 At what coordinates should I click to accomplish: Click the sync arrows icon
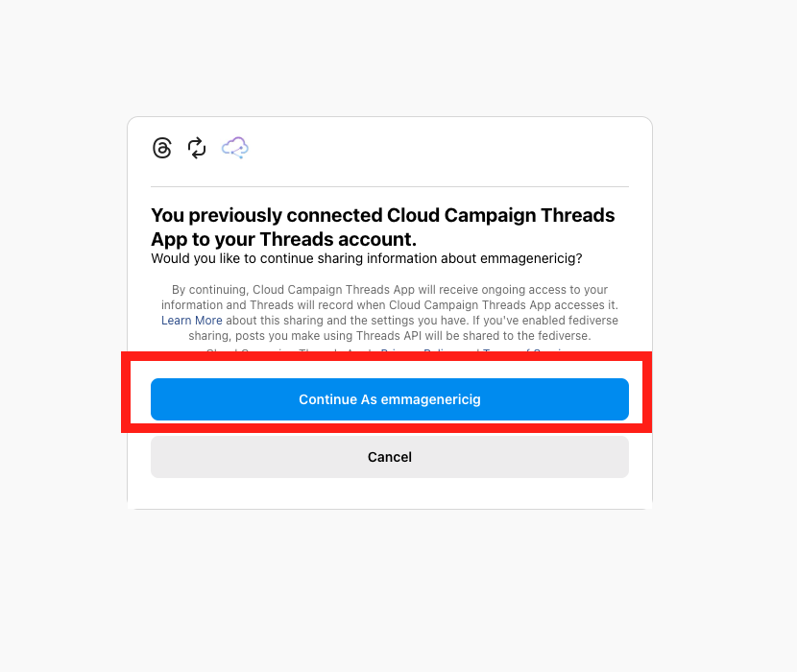197,148
